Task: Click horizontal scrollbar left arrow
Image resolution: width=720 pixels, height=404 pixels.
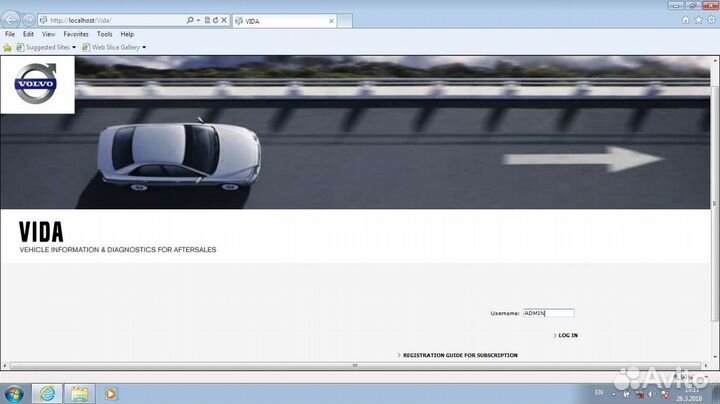Action: coord(5,366)
